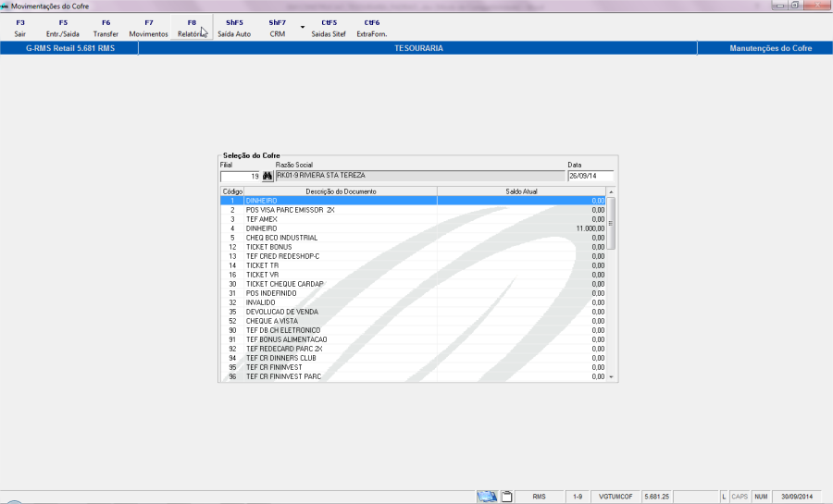Click the network computers icon in status bar
The height and width of the screenshot is (504, 833).
coord(487,497)
